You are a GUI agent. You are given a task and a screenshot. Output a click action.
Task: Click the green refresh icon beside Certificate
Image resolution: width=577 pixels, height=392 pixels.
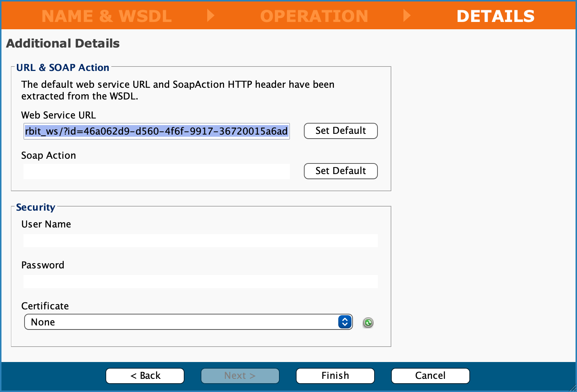368,323
